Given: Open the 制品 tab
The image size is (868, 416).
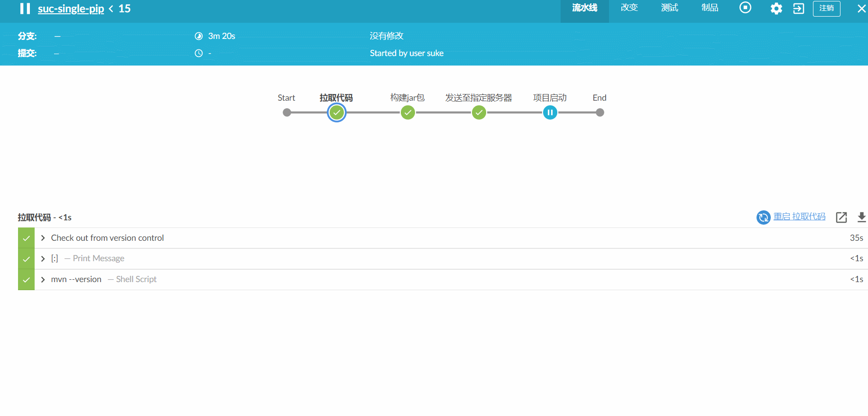Looking at the screenshot, I should (710, 8).
